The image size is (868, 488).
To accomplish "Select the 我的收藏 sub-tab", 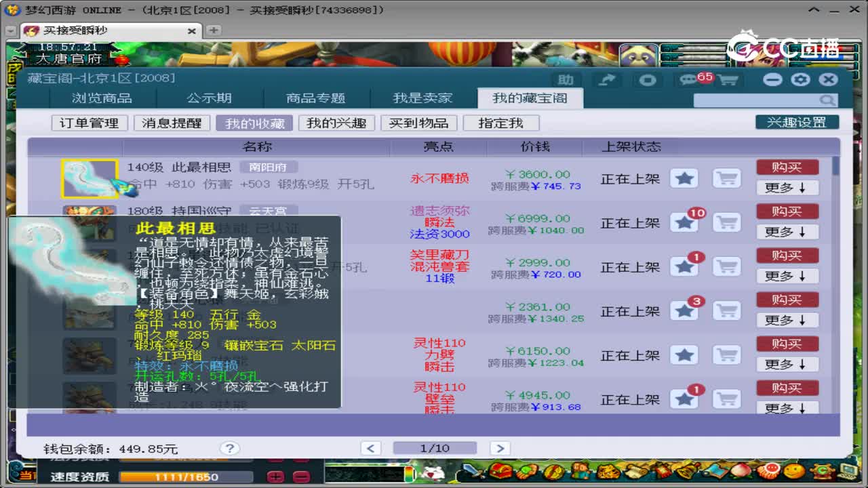I will (255, 123).
